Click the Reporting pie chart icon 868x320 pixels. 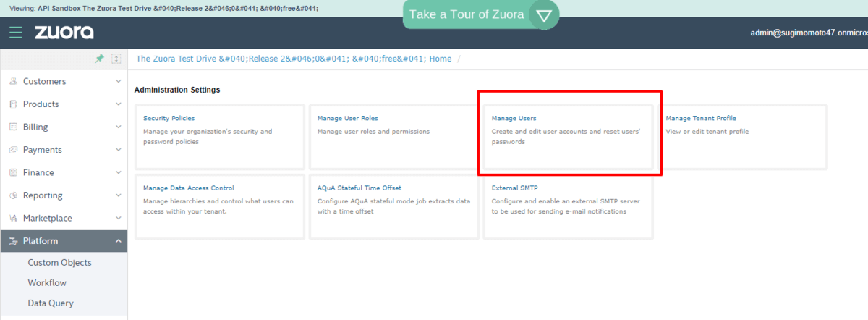pyautogui.click(x=13, y=195)
